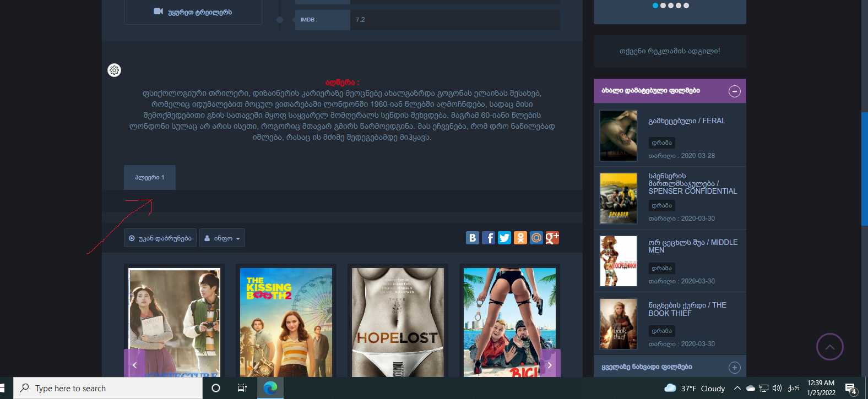This screenshot has width=868, height=399.
Task: Open the notification center icon
Action: (x=851, y=389)
